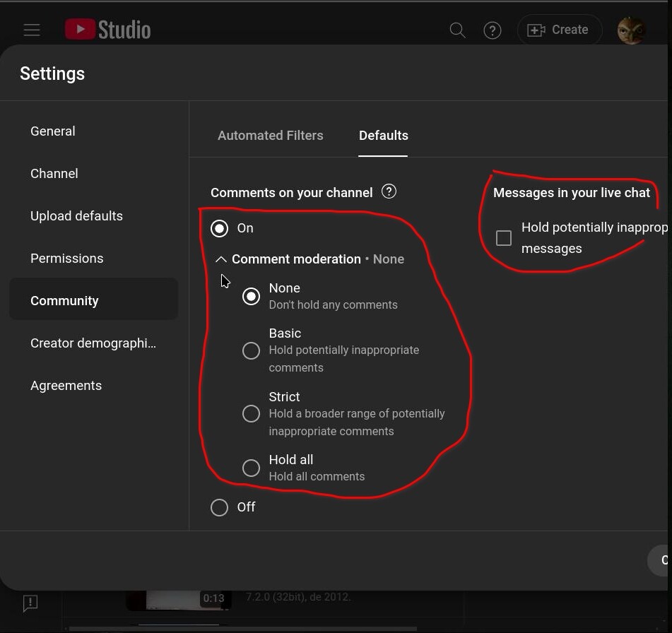Collapse the Comment moderation section
672x633 pixels.
point(221,259)
